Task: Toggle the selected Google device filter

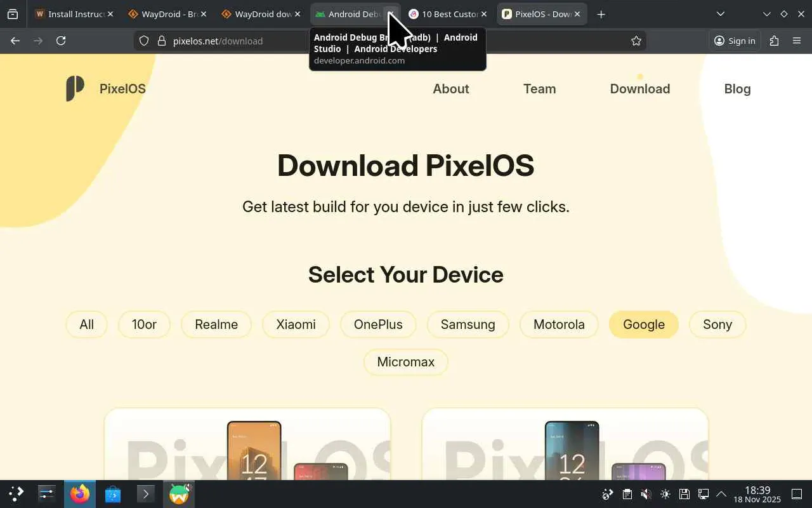Action: (644, 324)
